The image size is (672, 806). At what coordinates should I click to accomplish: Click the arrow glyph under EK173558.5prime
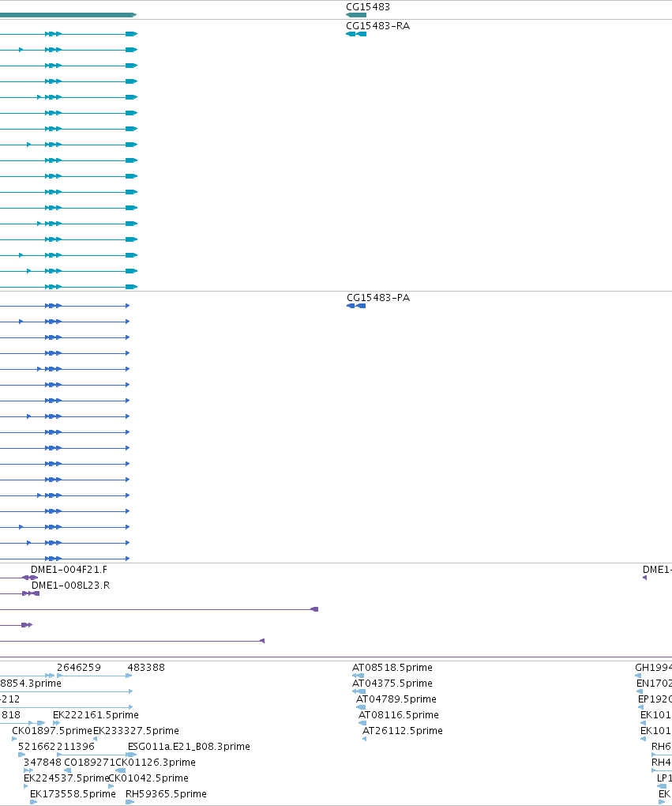point(33,802)
